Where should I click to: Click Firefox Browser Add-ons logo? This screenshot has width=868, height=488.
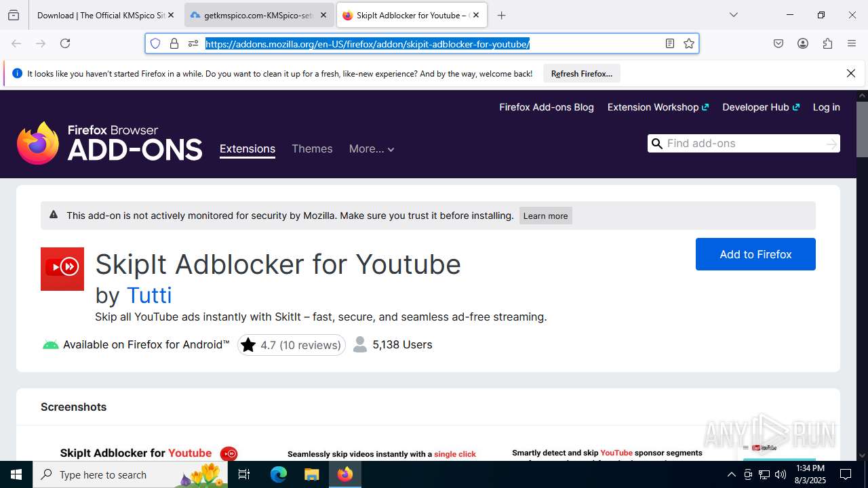click(110, 142)
